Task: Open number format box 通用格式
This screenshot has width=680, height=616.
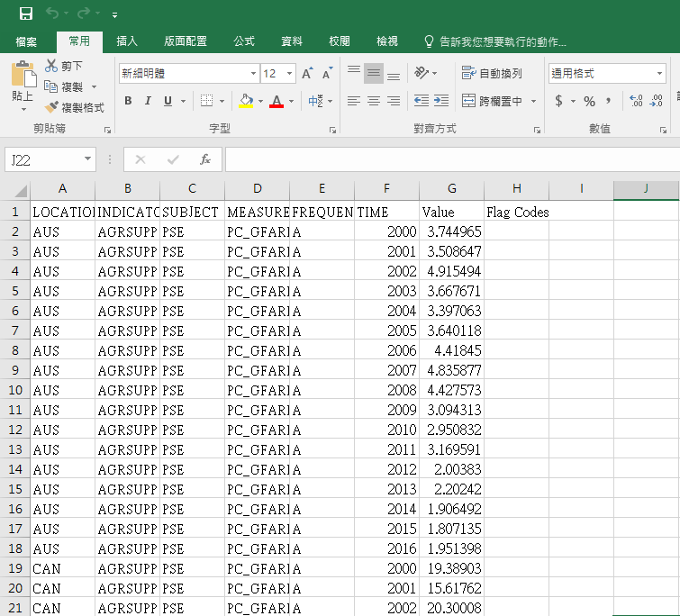Action: (x=607, y=73)
